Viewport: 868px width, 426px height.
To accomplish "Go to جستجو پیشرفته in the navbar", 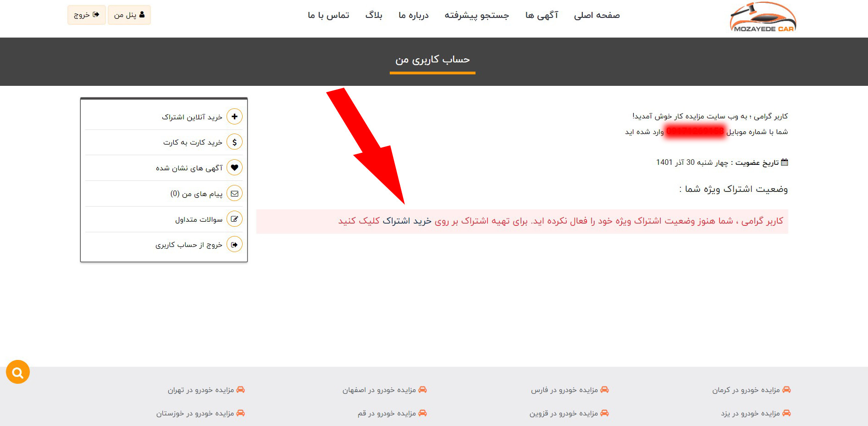I will click(x=476, y=15).
